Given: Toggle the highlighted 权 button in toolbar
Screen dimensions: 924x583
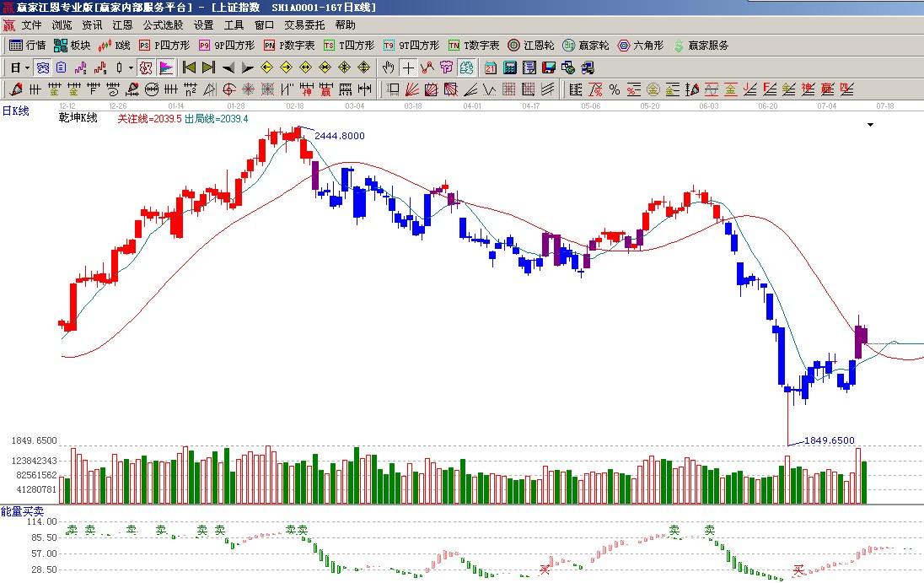Looking at the screenshot, I should pos(145,67).
